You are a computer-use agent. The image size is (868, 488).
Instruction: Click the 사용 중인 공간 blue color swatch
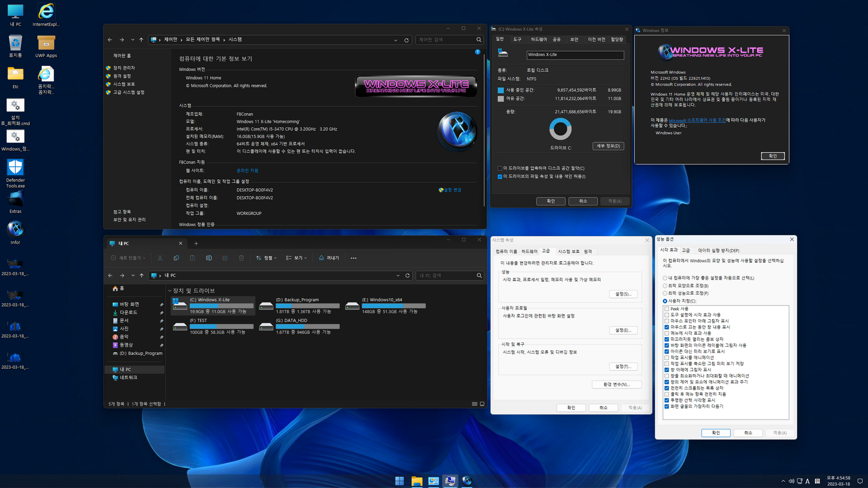pyautogui.click(x=501, y=90)
